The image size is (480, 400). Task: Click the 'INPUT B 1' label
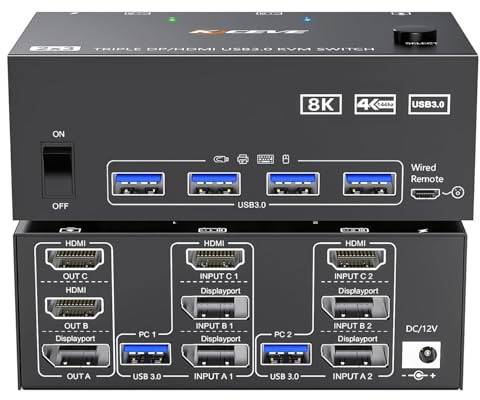tap(214, 326)
